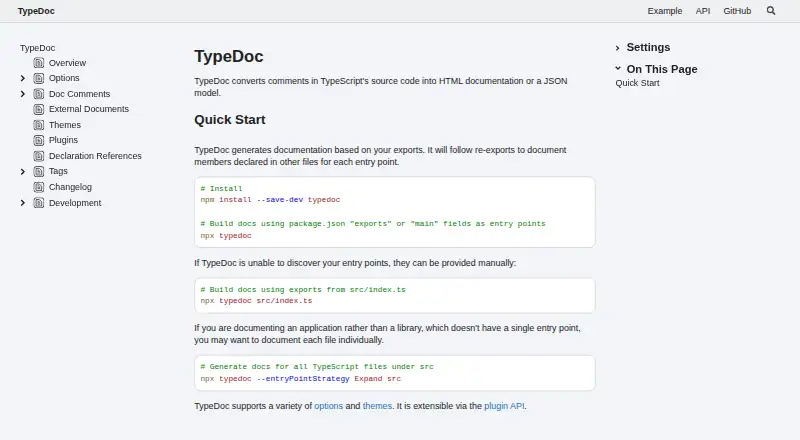Click the Changelog document icon
This screenshot has height=440, width=800.
point(39,187)
